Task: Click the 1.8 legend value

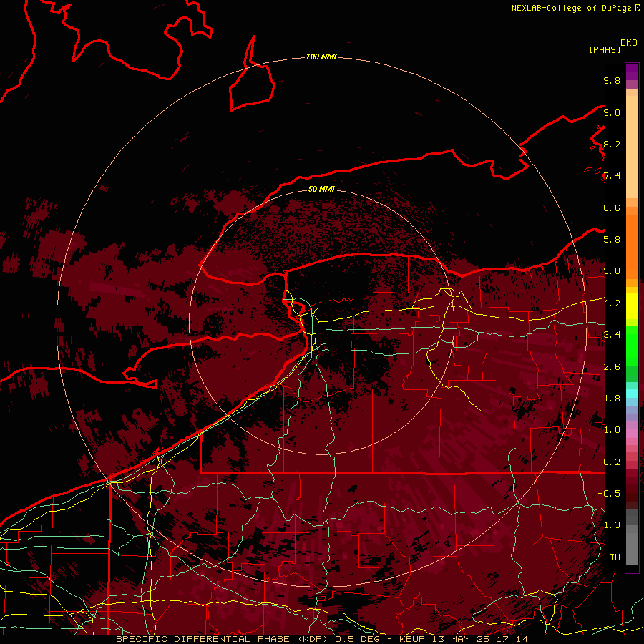Action: [612, 399]
